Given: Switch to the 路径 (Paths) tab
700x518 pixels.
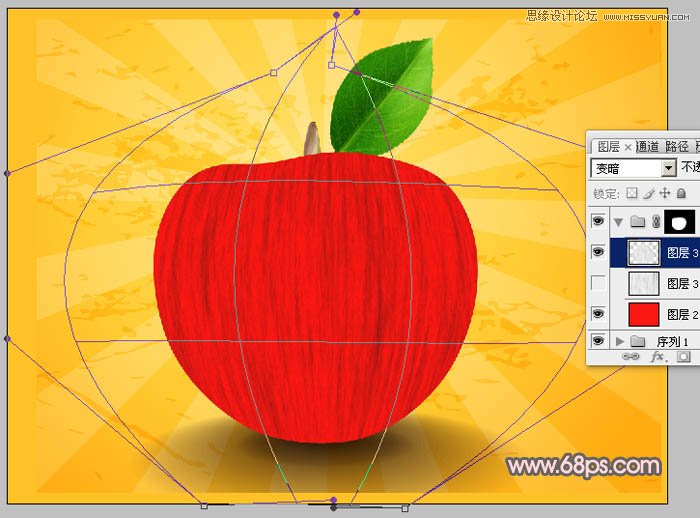Looking at the screenshot, I should pos(677,146).
